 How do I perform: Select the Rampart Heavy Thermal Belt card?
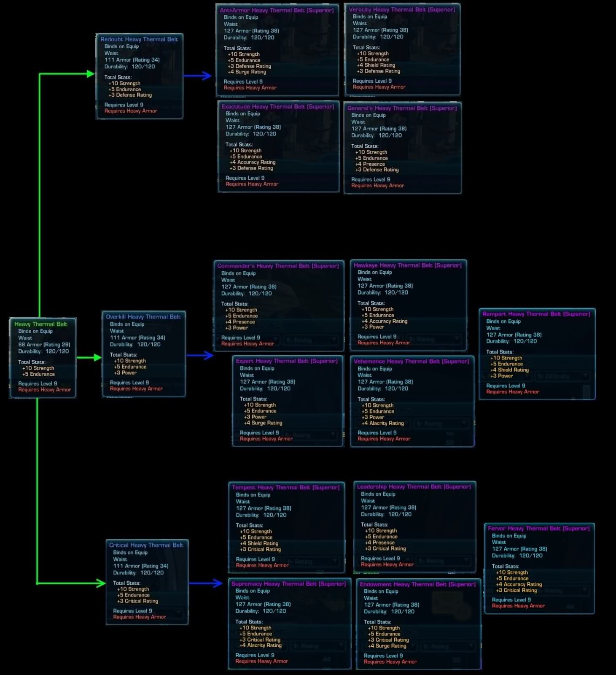(537, 354)
